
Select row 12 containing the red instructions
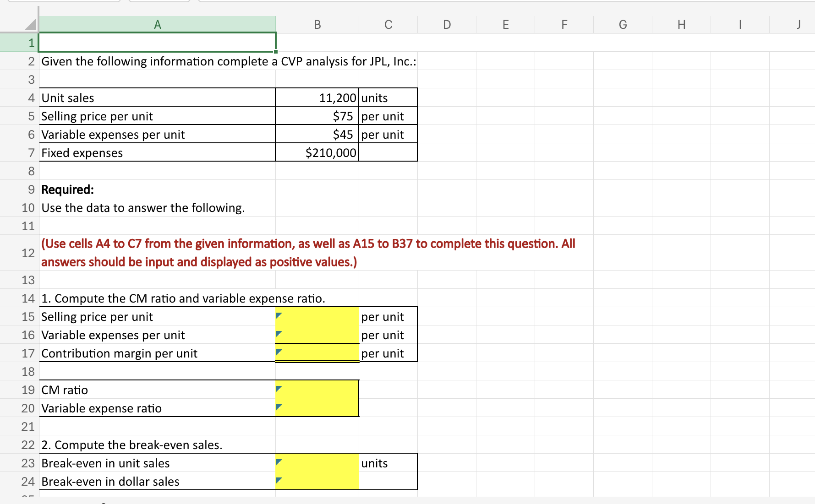pyautogui.click(x=28, y=253)
